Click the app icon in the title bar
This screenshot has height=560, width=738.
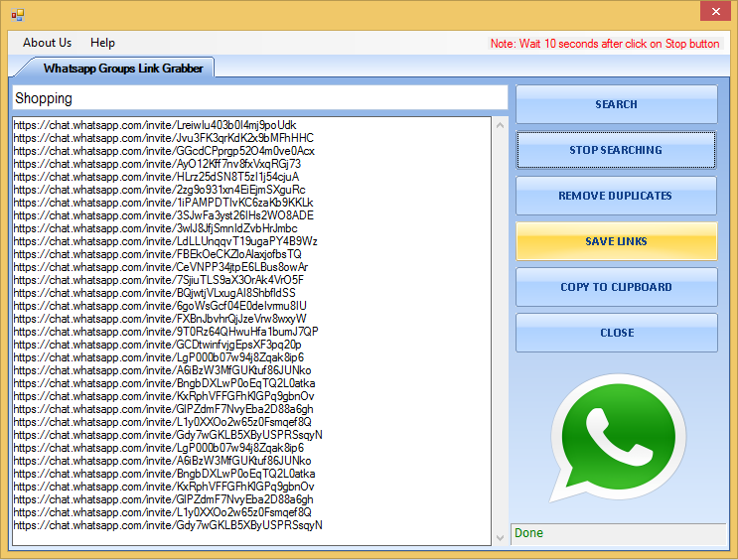(x=18, y=15)
